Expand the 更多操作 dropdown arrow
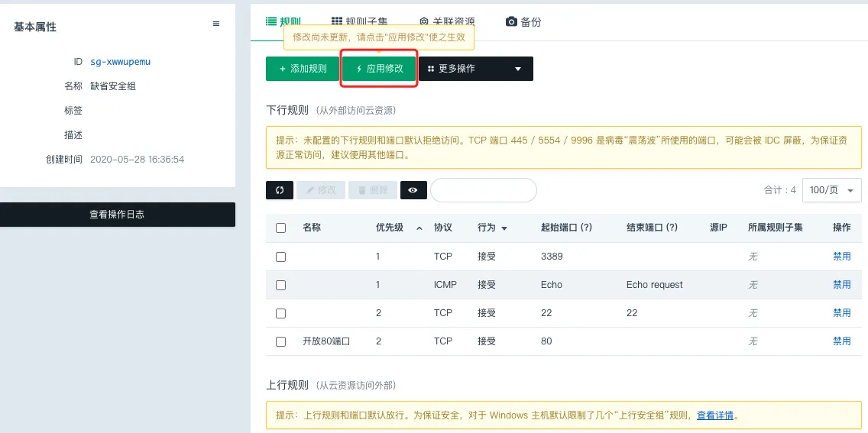Viewport: 868px width, 433px height. [518, 69]
